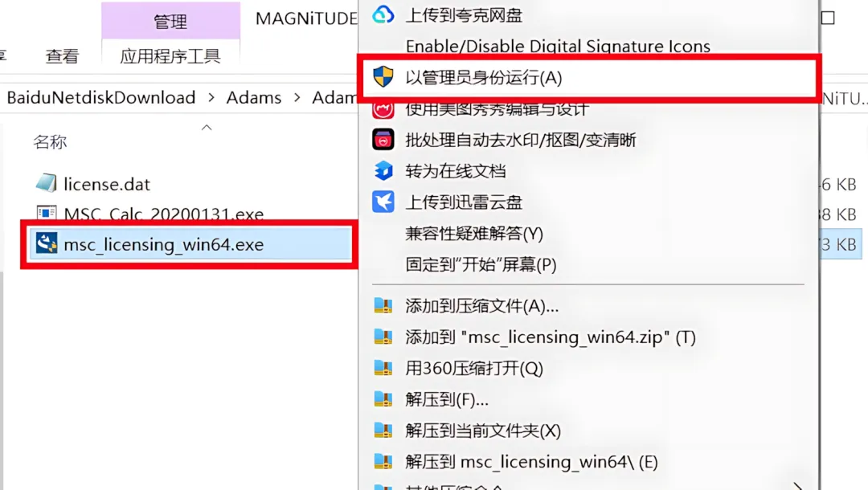The width and height of the screenshot is (868, 490).
Task: Click the convert to online document icon
Action: pos(383,171)
